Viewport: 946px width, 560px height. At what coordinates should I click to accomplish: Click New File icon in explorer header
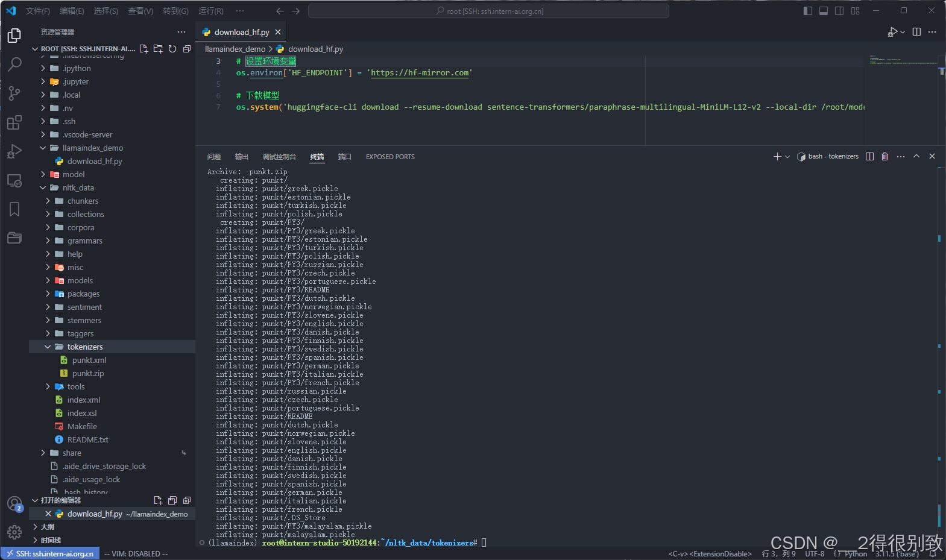[x=143, y=49]
